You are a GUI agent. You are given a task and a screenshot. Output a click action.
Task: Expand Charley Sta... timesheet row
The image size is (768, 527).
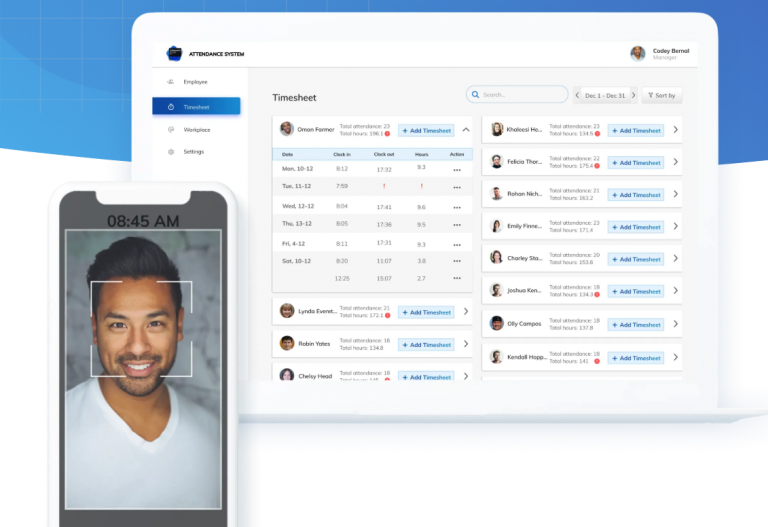click(675, 258)
